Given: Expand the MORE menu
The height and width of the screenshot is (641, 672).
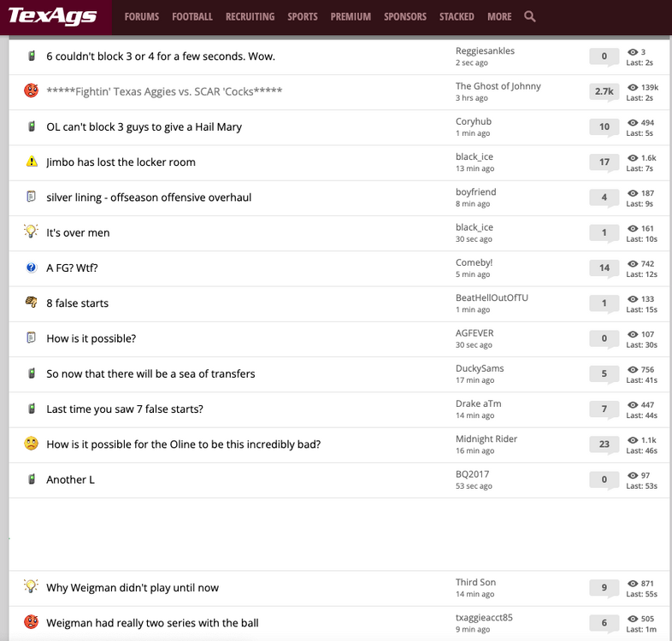Looking at the screenshot, I should pyautogui.click(x=499, y=17).
